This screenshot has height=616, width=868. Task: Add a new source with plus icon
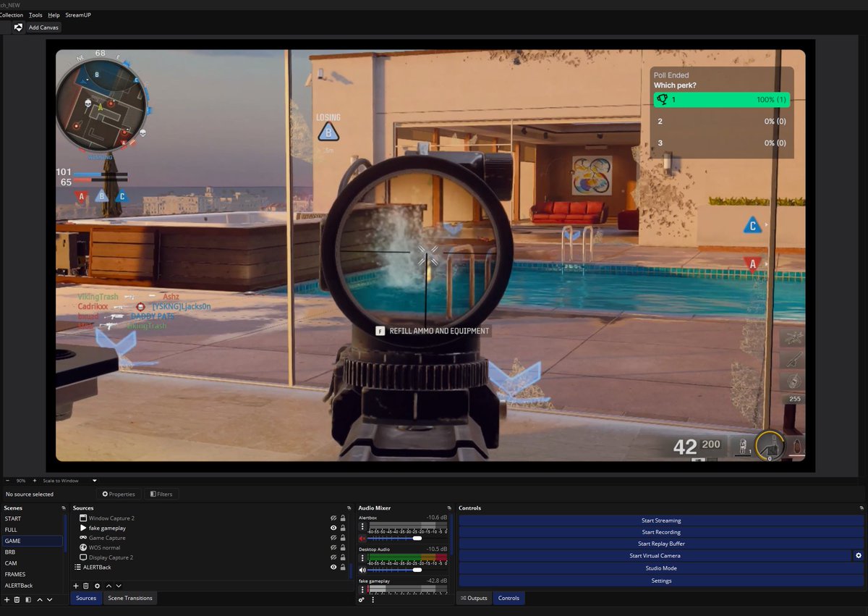[76, 586]
